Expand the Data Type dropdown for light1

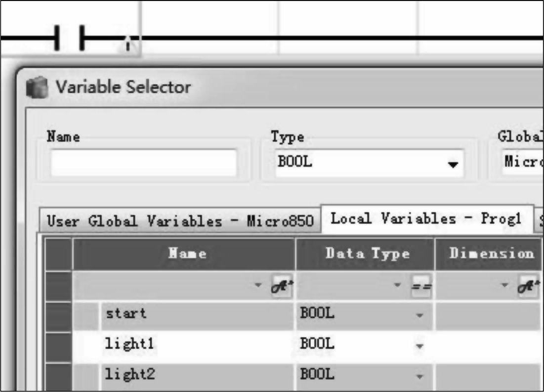click(419, 345)
